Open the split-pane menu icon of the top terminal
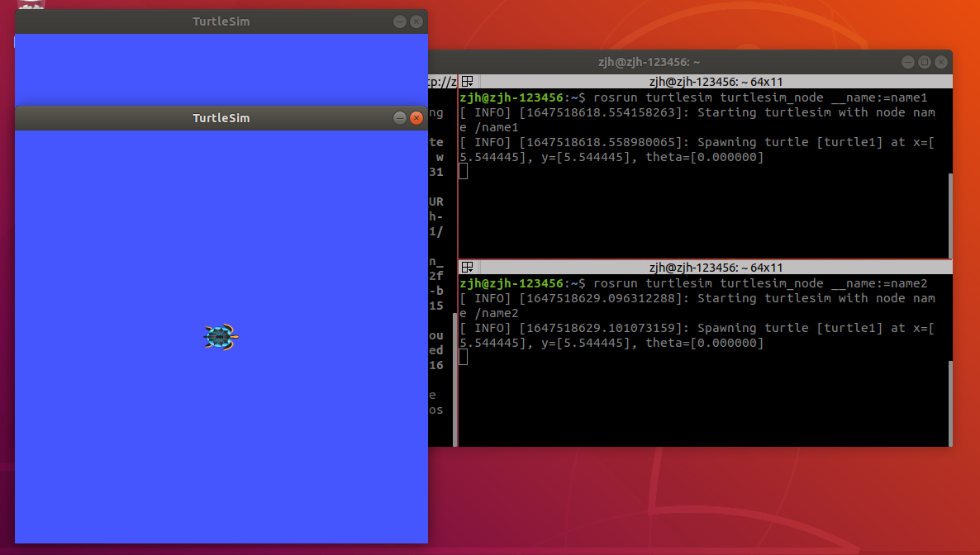Viewport: 980px width, 555px height. pos(467,82)
